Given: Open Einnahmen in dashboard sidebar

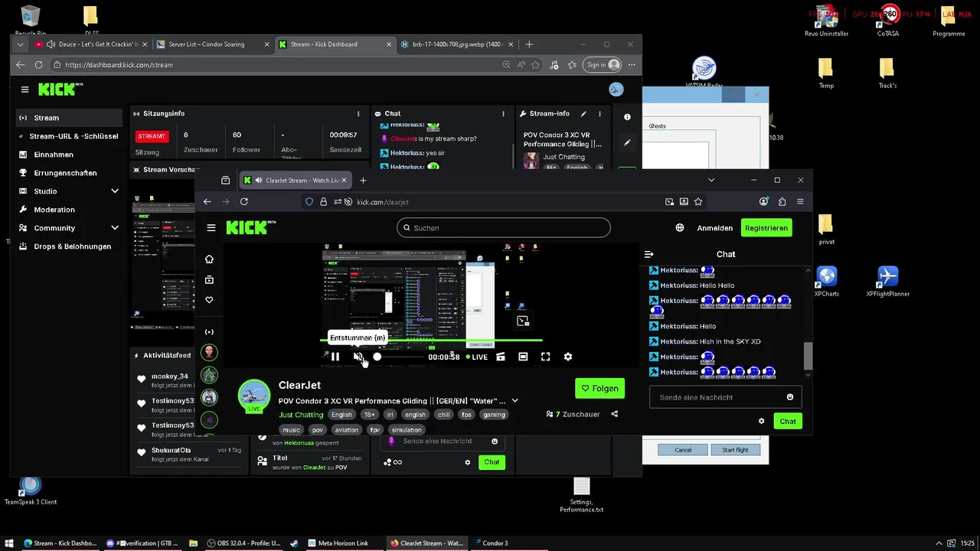Looking at the screenshot, I should (69, 155).
